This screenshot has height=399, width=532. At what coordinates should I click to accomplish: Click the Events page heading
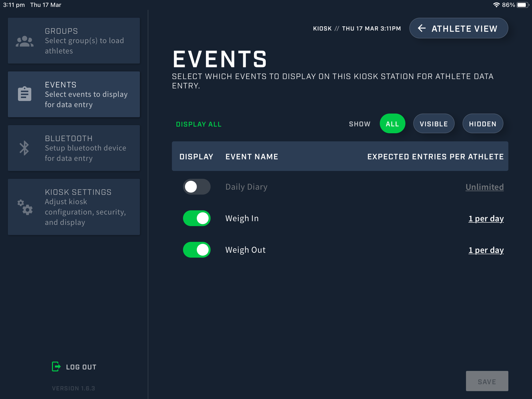point(220,59)
